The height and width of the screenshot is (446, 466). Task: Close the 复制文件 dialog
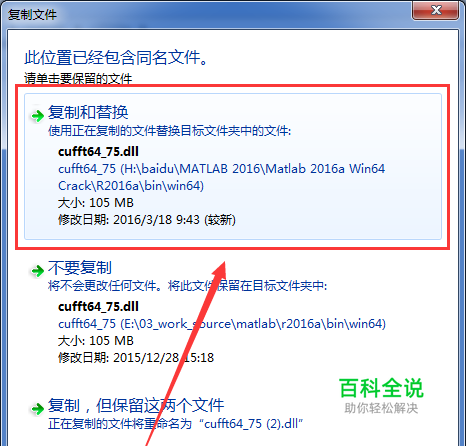435,10
